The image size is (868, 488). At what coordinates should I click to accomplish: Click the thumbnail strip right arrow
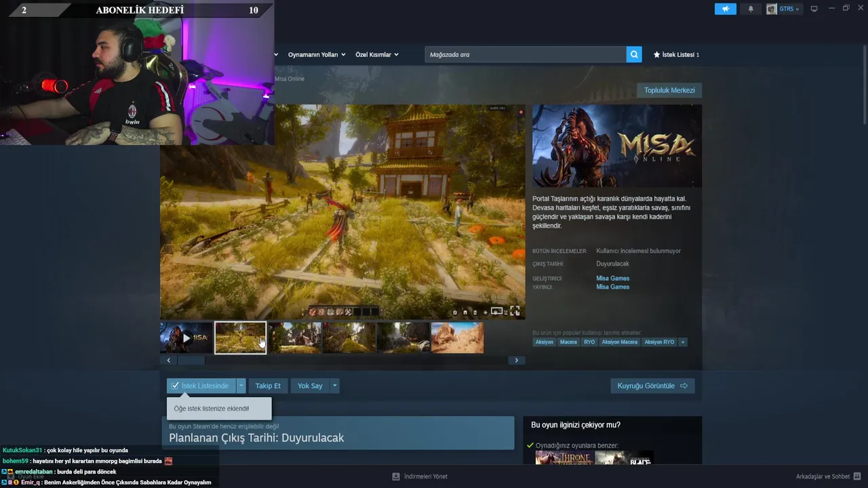[517, 361]
